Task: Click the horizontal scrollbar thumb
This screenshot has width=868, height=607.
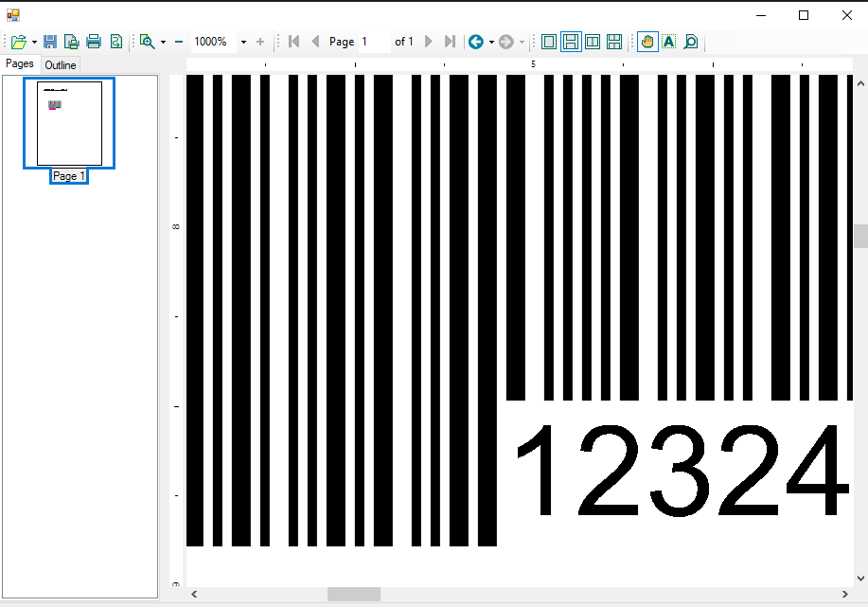Action: point(354,595)
